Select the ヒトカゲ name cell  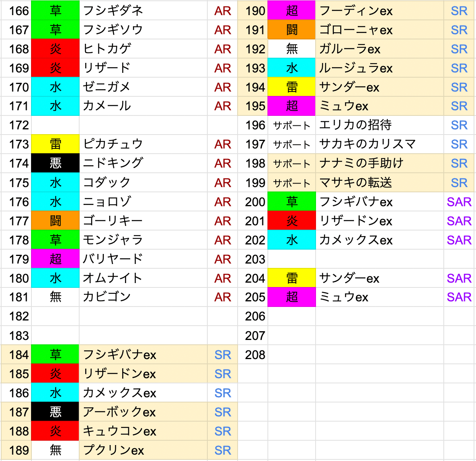tap(143, 49)
